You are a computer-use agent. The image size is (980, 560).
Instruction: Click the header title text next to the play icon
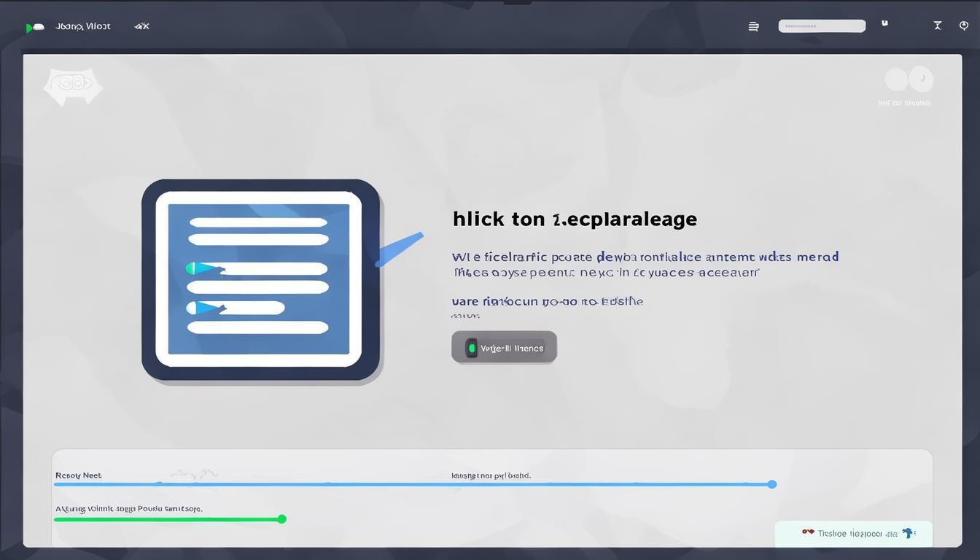coord(83,26)
